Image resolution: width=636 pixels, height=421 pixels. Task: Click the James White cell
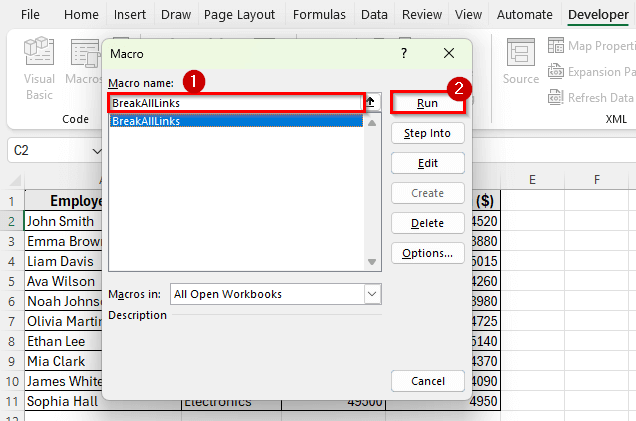[63, 381]
